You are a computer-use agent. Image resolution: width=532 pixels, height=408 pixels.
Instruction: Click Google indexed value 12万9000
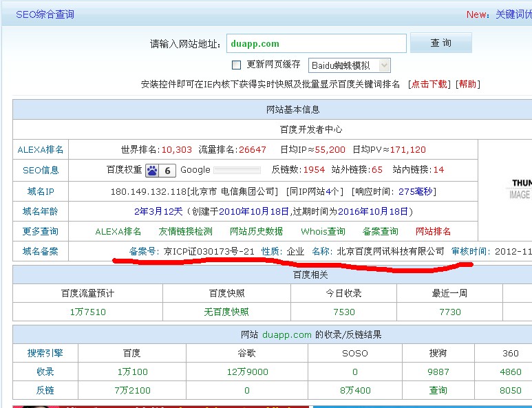(247, 372)
